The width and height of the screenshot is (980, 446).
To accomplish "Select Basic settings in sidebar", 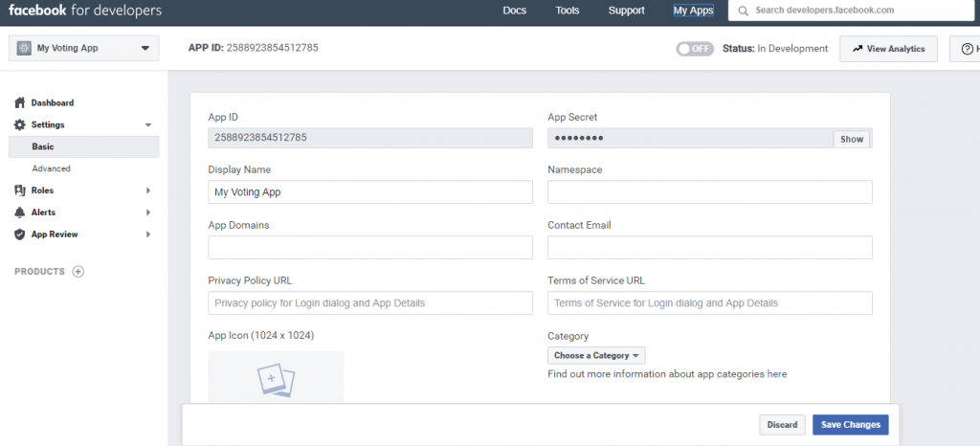I will coord(84,146).
